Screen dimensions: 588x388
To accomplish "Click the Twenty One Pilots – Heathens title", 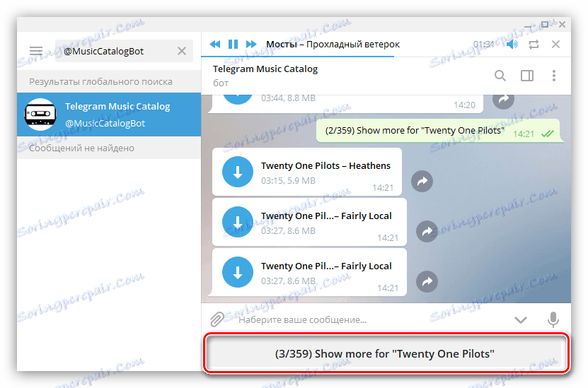I will 325,165.
